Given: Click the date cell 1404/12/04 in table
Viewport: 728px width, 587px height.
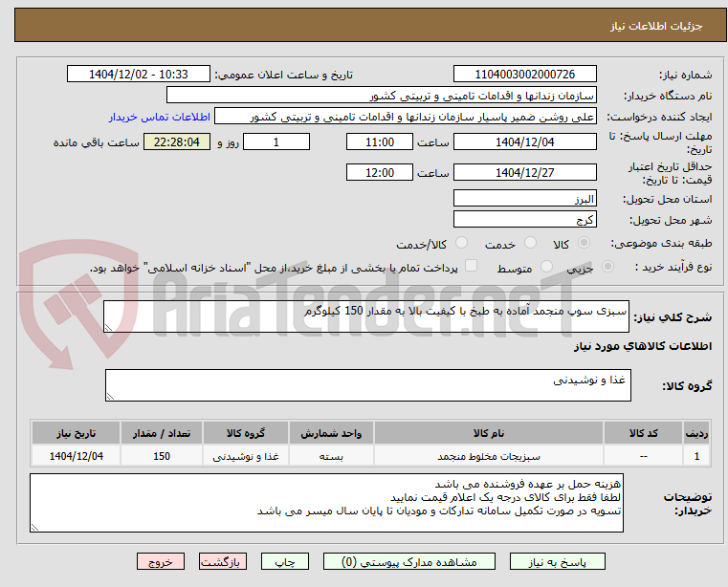Looking at the screenshot, I should point(77,457).
